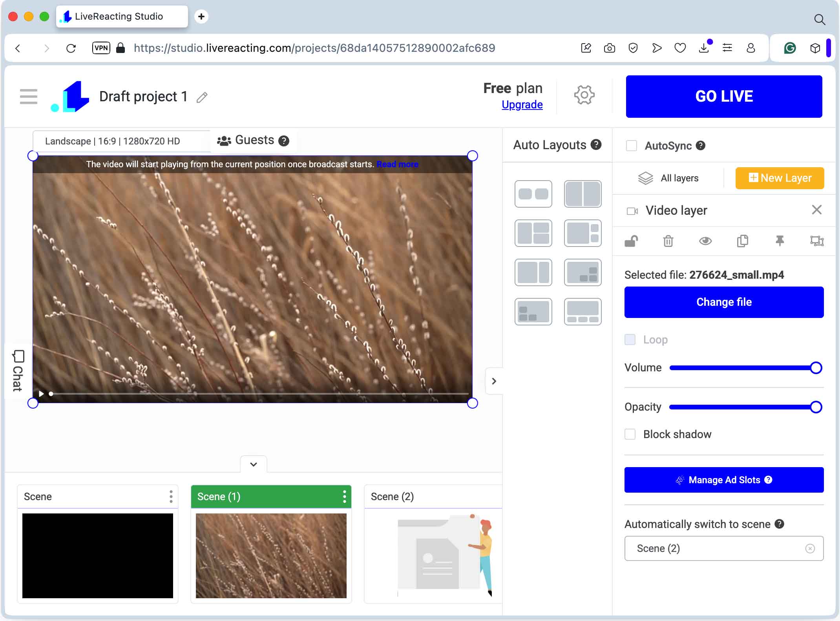The height and width of the screenshot is (621, 840).
Task: Open the All layers view
Action: [668, 178]
